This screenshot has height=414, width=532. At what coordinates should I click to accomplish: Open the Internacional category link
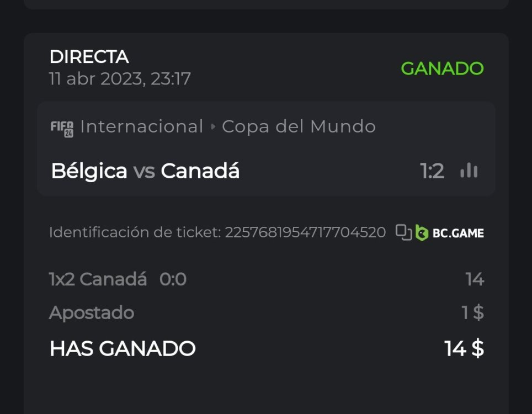click(142, 127)
